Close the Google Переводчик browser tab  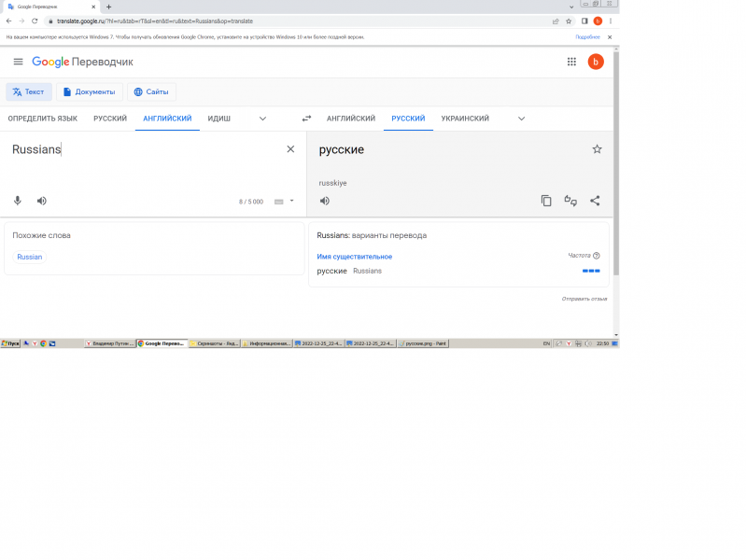[93, 7]
